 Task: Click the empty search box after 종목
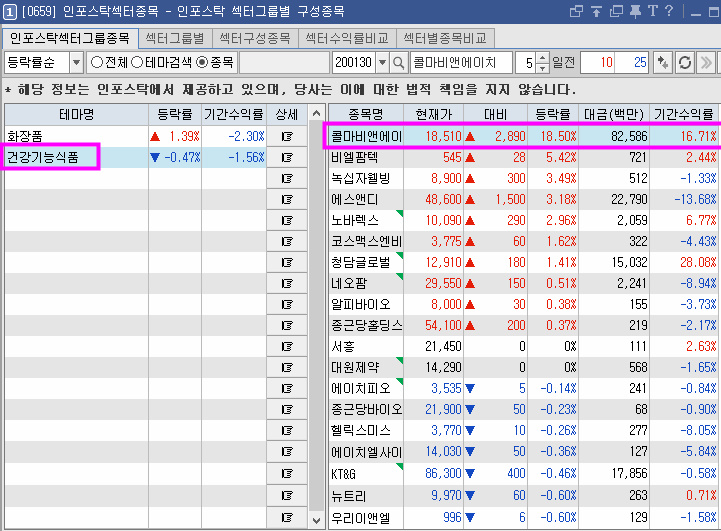pyautogui.click(x=284, y=63)
